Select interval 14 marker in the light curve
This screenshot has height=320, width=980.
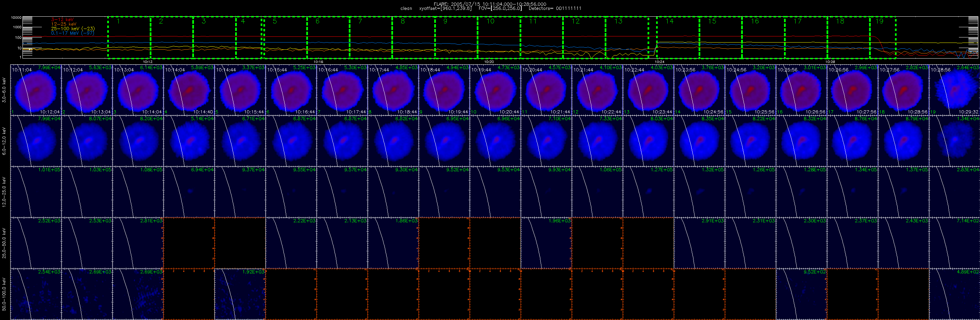670,21
